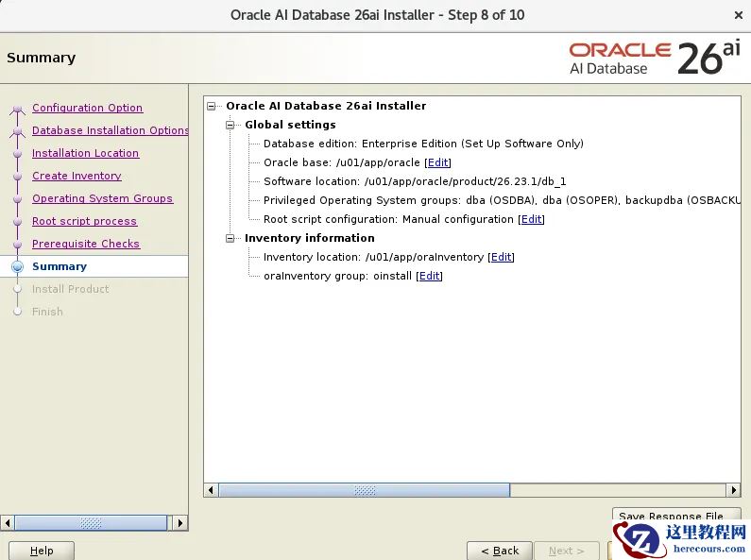Click the Operating System Groups step marker
Image resolution: width=751 pixels, height=560 pixels.
point(18,199)
